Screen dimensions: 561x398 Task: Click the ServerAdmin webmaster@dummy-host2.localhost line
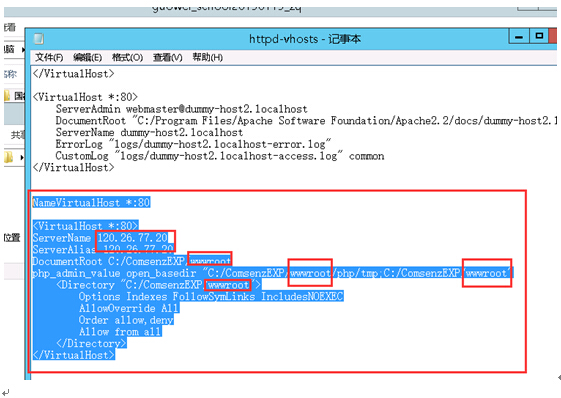[181, 109]
